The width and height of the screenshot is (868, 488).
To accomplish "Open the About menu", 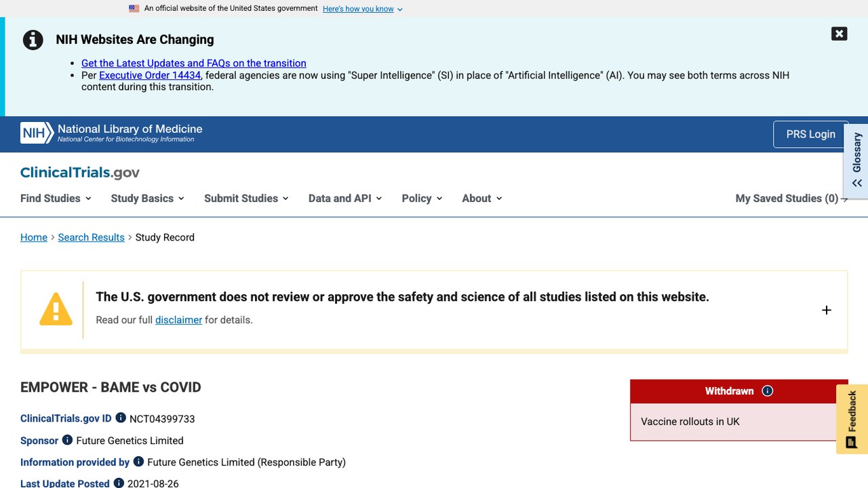I will click(482, 199).
